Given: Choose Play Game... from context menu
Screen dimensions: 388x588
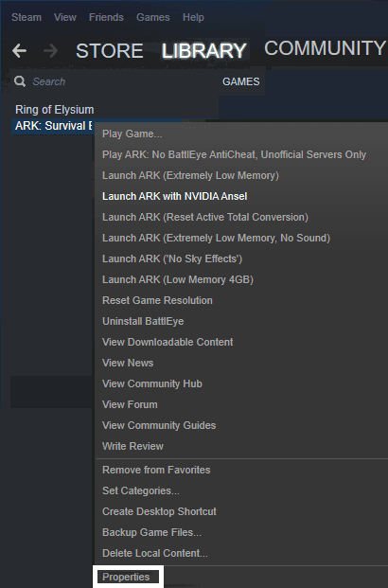Looking at the screenshot, I should pos(132,134).
